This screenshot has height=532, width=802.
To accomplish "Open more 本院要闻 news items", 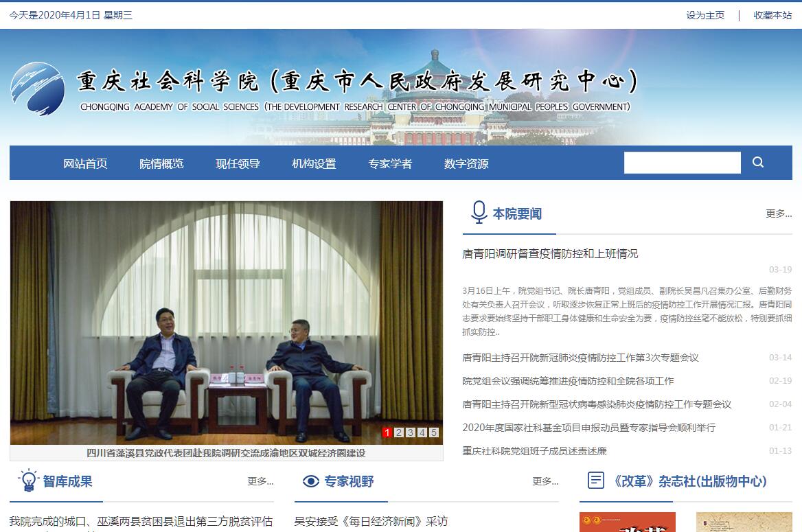I will point(779,213).
